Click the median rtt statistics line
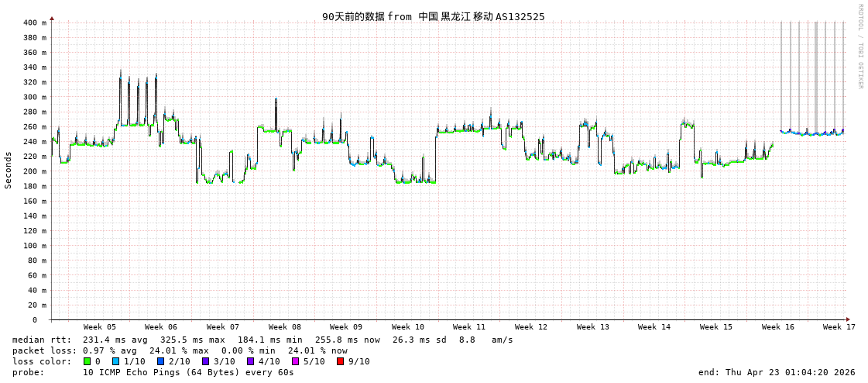The height and width of the screenshot is (383, 868). [x=262, y=340]
